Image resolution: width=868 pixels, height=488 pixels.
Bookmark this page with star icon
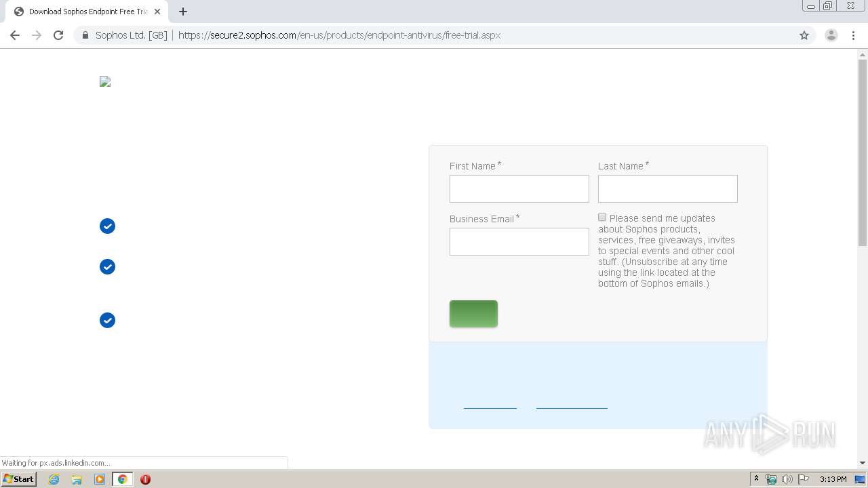coord(804,35)
